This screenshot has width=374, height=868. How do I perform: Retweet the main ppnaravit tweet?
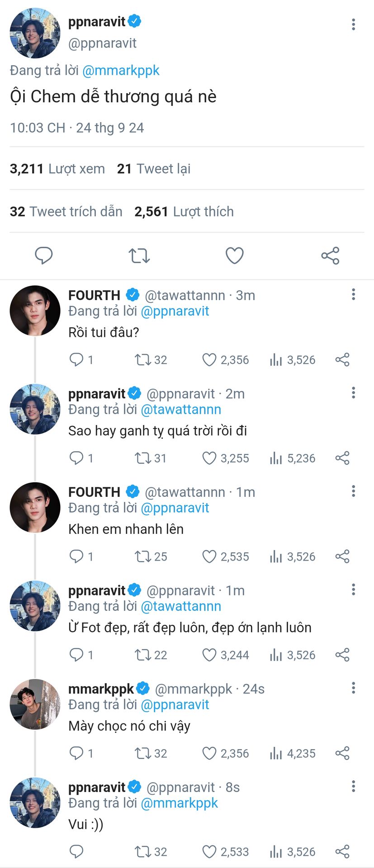tap(139, 255)
